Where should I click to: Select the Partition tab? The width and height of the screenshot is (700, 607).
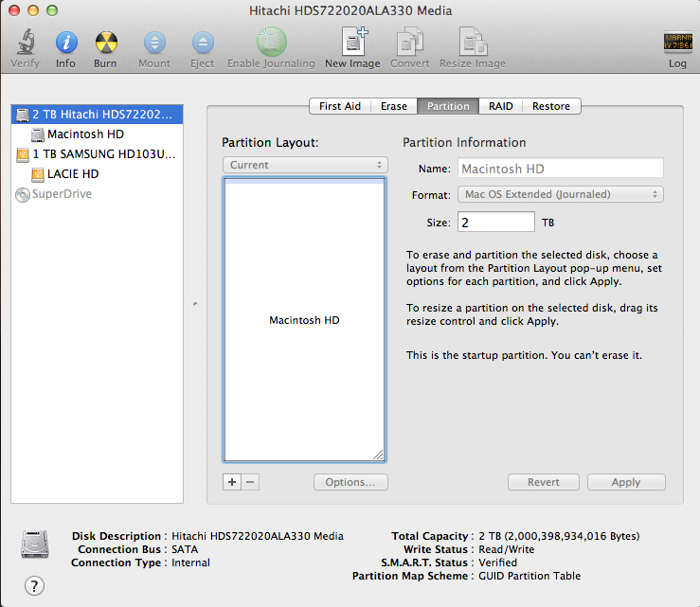click(x=448, y=106)
